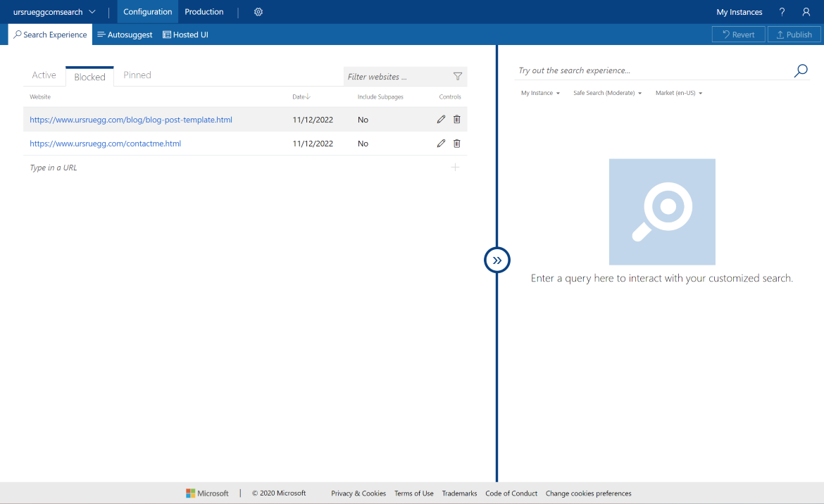Click the large magnifier placeholder image
Screen dimensions: 824x504
click(662, 212)
